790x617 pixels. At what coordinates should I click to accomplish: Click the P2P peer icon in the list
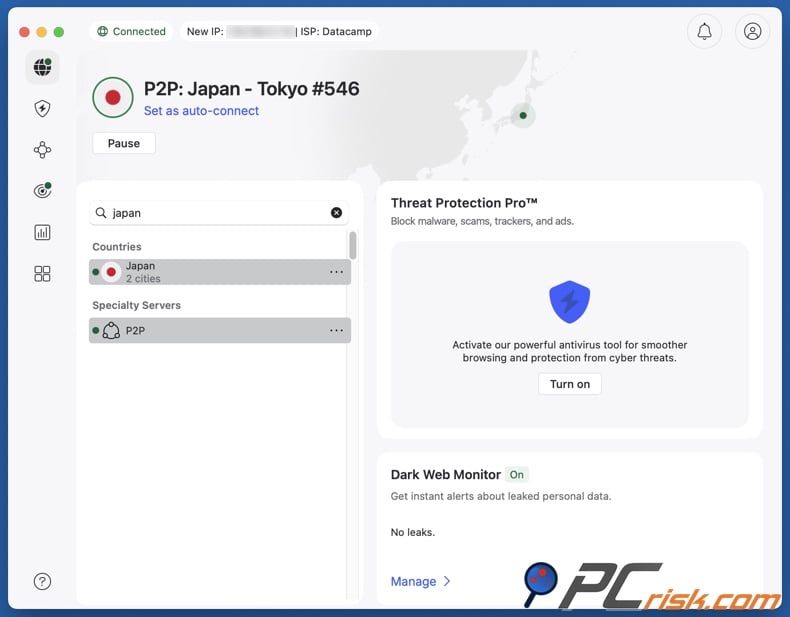[x=111, y=330]
